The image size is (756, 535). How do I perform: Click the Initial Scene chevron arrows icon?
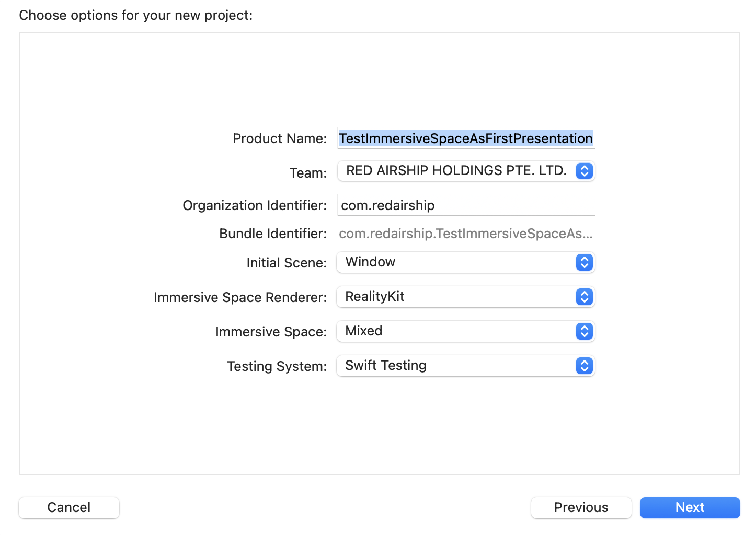[x=584, y=262]
